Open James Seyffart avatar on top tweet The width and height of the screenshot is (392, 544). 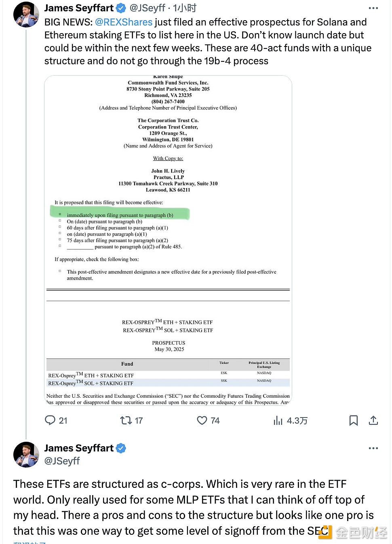pos(26,15)
